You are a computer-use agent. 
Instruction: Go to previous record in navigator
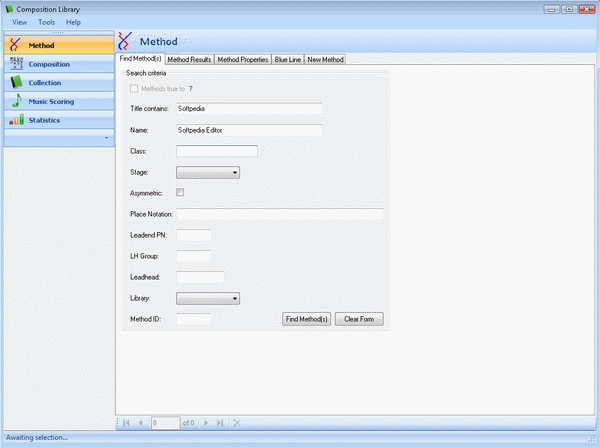click(140, 423)
